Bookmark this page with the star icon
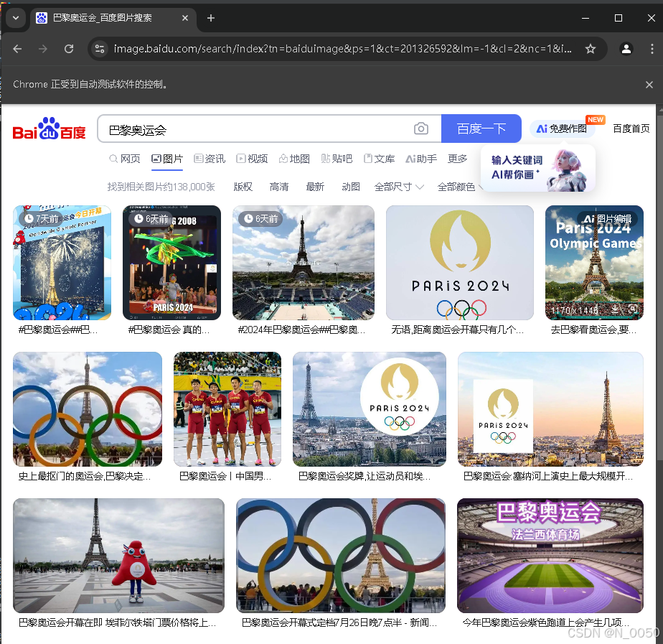This screenshot has height=644, width=663. coord(591,49)
